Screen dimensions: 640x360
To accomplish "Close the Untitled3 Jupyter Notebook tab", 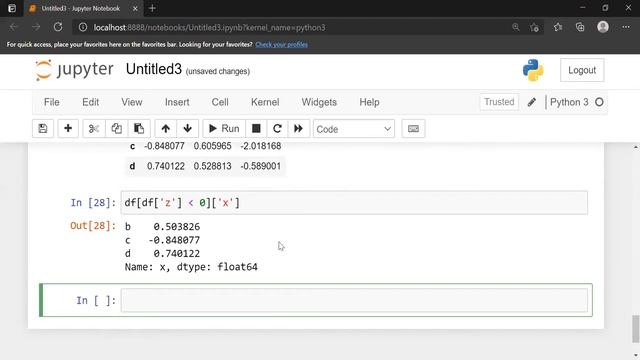I will tap(135, 8).
